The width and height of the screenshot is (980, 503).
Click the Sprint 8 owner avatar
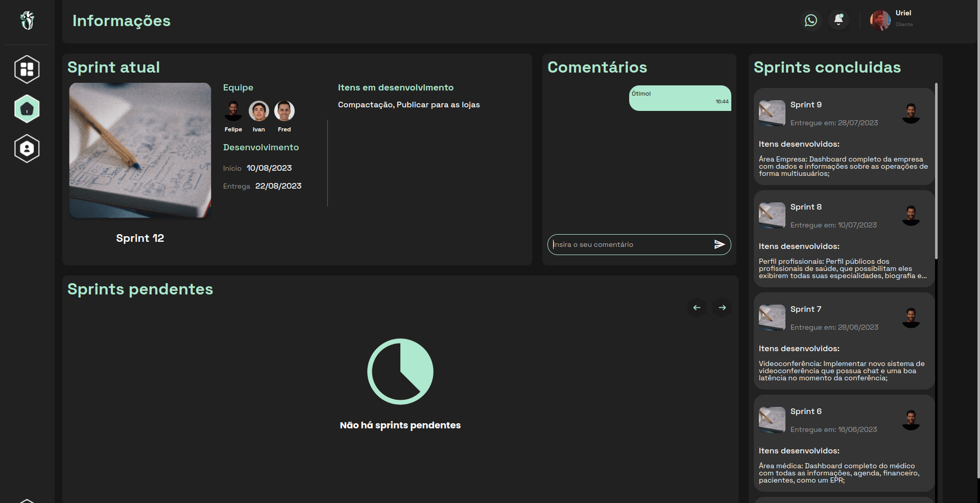coord(911,215)
